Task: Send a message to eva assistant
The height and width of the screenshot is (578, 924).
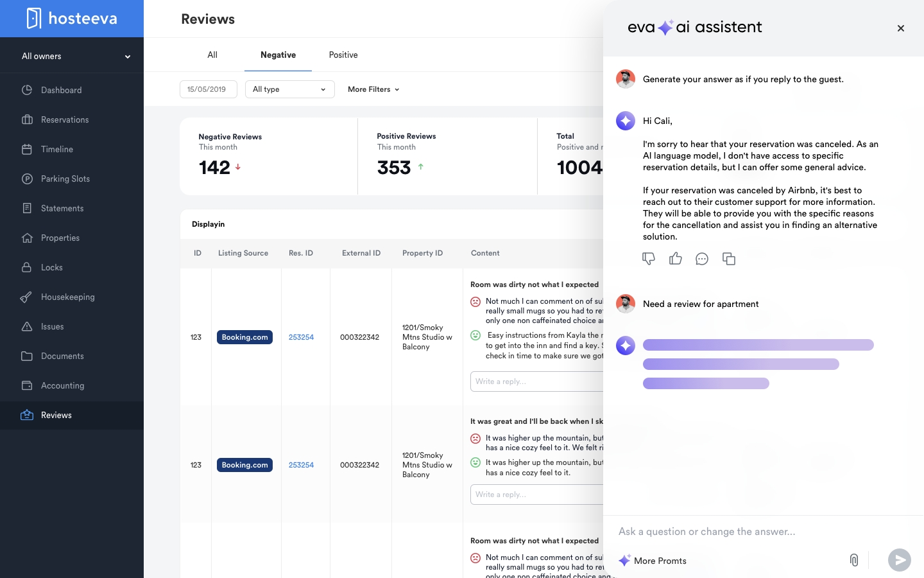Action: click(900, 560)
